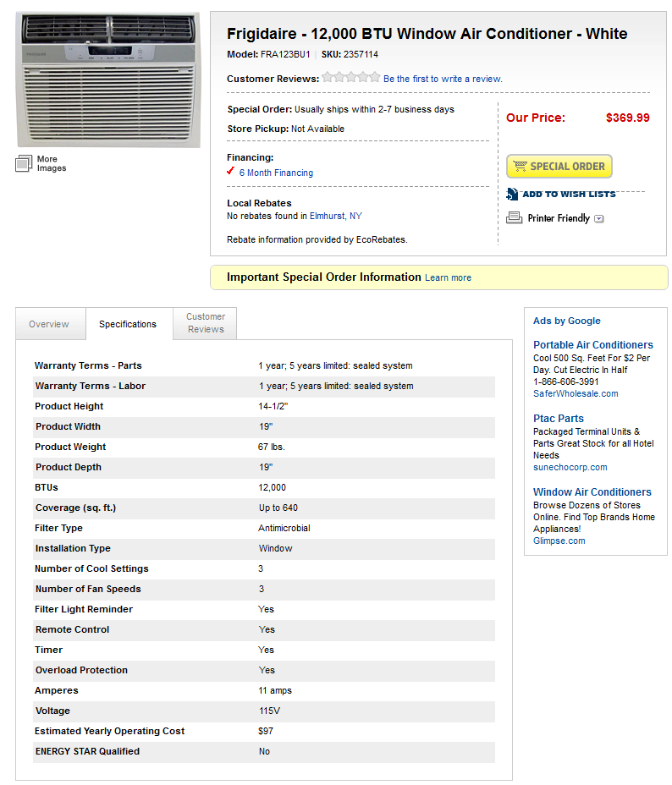
Task: Click the Installation Type value Window
Action: pyautogui.click(x=275, y=549)
